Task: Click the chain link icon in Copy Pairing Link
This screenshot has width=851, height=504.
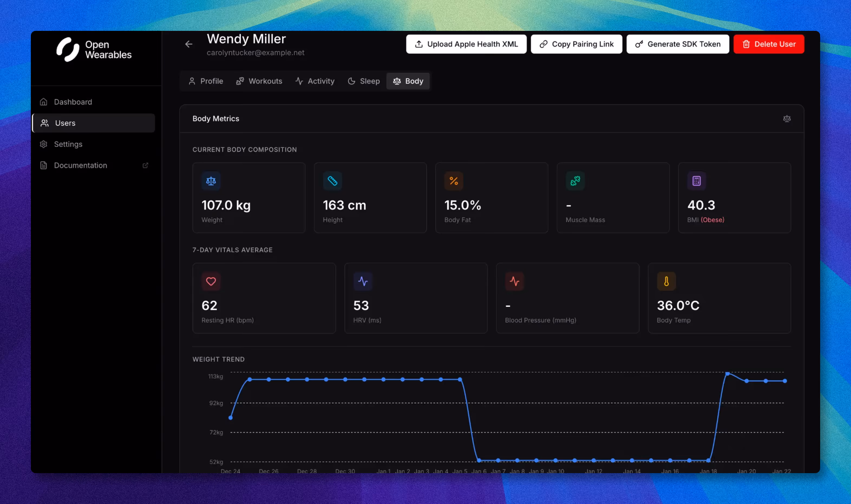Action: [x=544, y=44]
